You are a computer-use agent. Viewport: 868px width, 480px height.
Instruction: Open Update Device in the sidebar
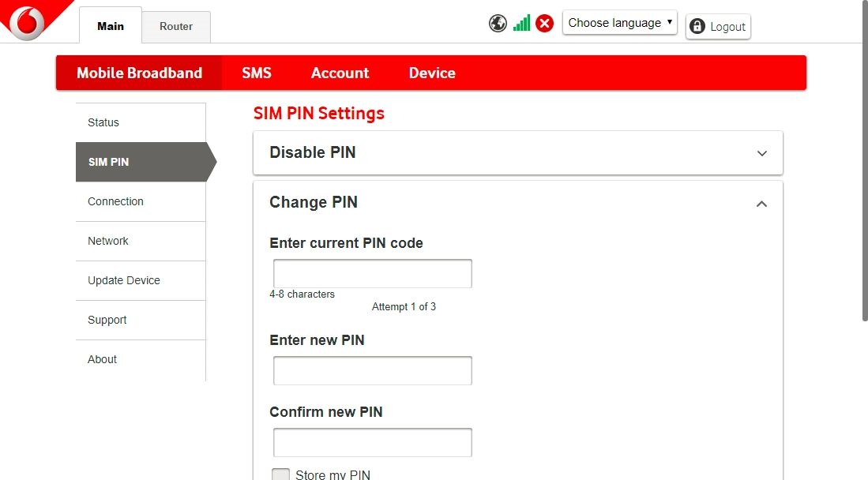[124, 280]
